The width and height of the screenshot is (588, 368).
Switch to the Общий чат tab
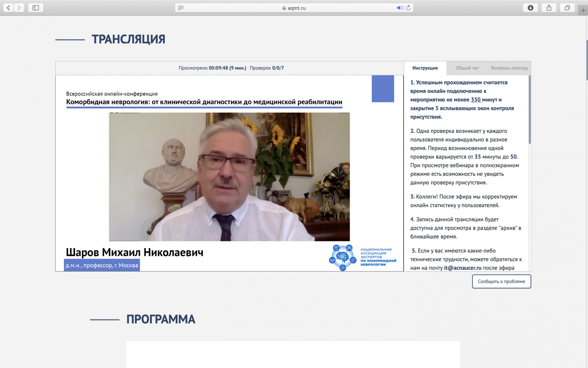tap(467, 68)
